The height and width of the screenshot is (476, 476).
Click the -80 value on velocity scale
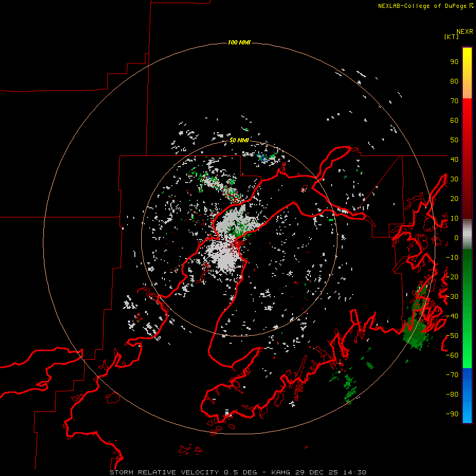[452, 395]
